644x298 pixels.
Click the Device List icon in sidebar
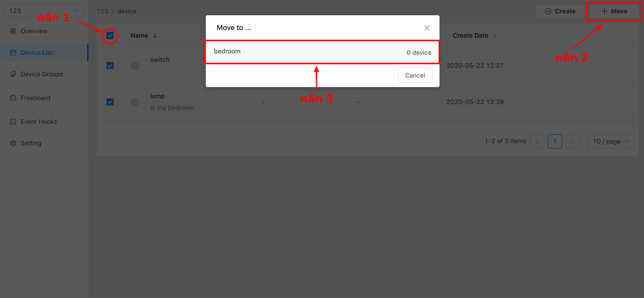coord(12,53)
